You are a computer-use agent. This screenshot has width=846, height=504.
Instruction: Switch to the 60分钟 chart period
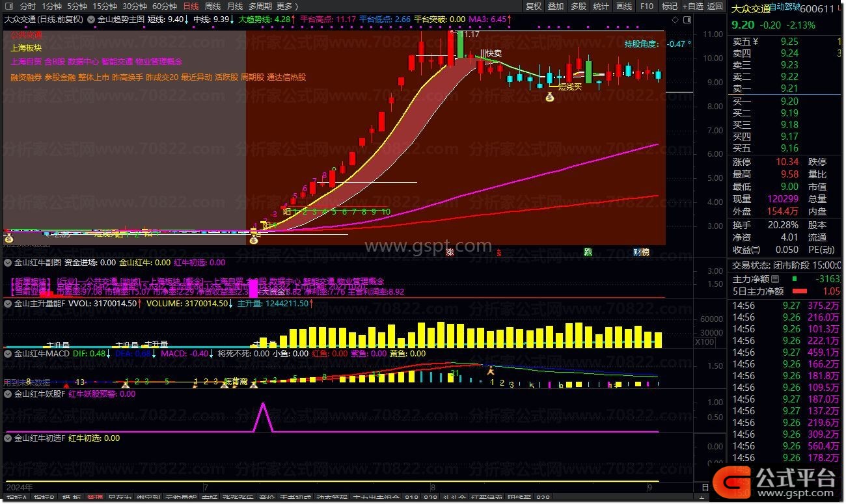[x=165, y=6]
